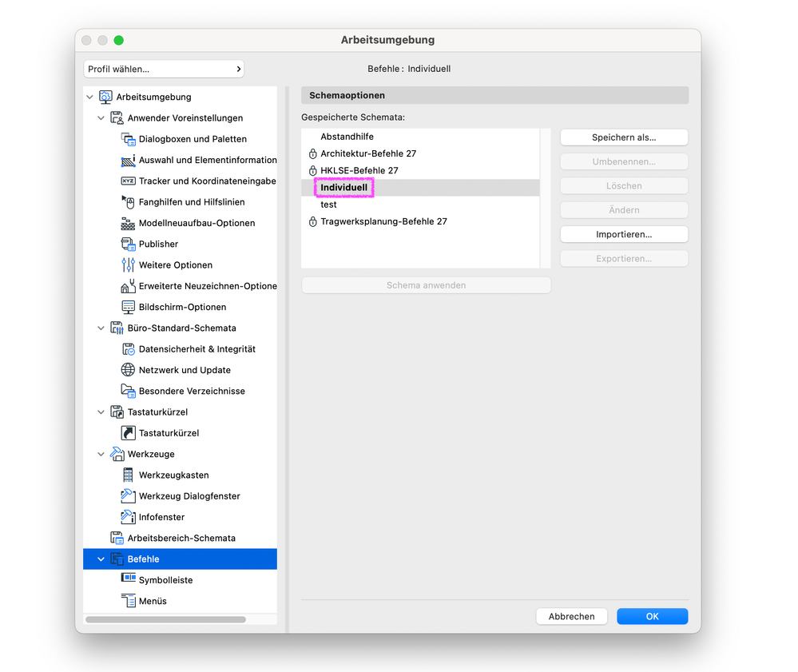
Task: Select the HKLSE-Befehle 27 schema
Action: click(420, 170)
